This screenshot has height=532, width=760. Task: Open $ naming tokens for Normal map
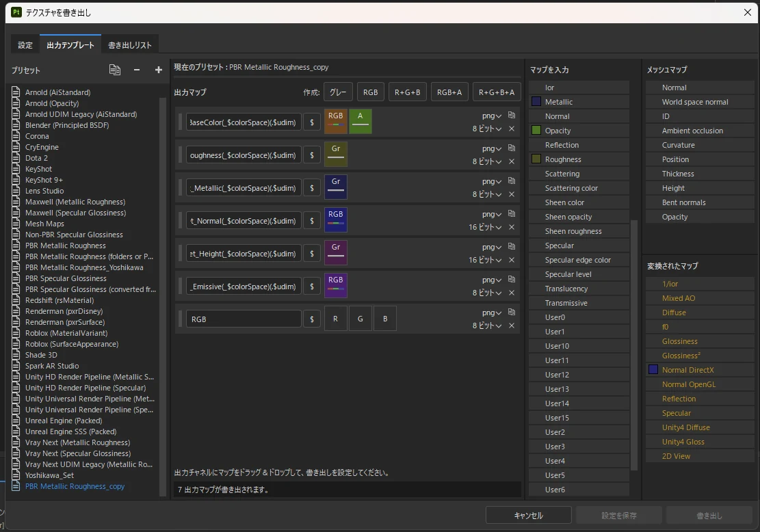pos(312,221)
